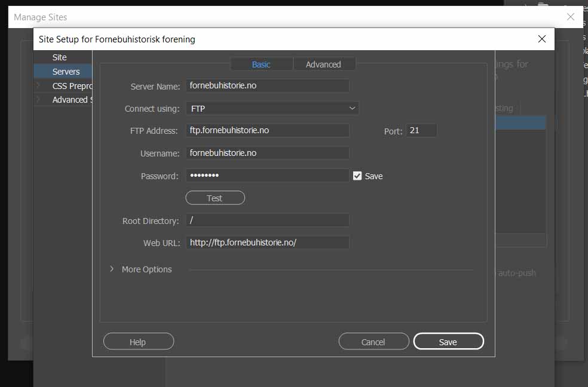Click the FTP Address field
The width and height of the screenshot is (588, 387).
click(267, 130)
